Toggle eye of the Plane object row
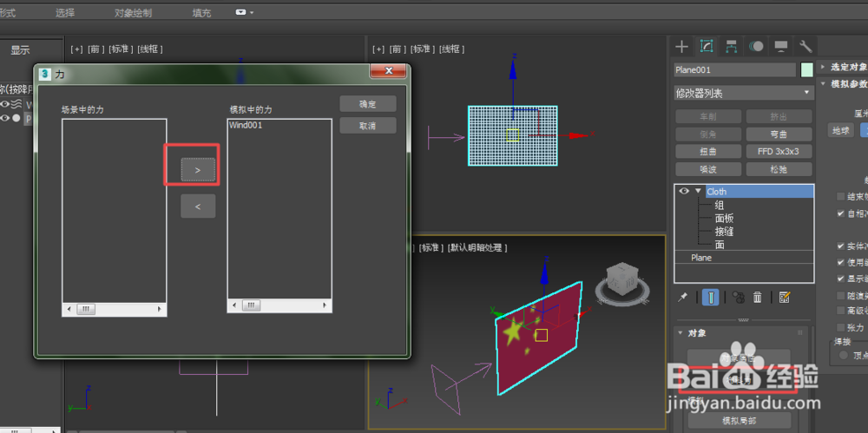 click(5, 118)
